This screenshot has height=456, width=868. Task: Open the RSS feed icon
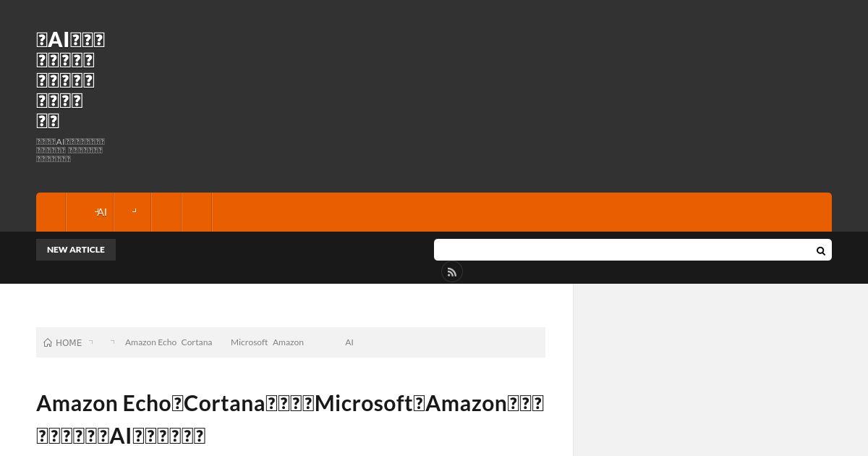(452, 272)
